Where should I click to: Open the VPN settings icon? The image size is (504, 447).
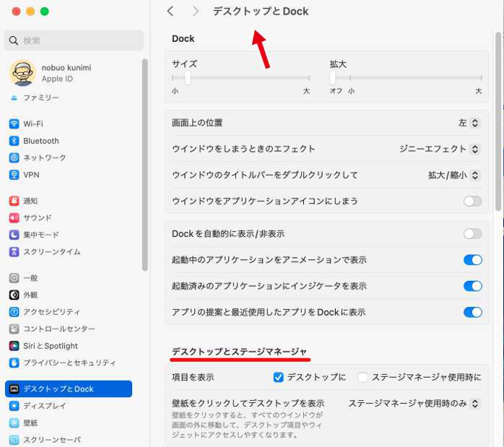coord(14,175)
